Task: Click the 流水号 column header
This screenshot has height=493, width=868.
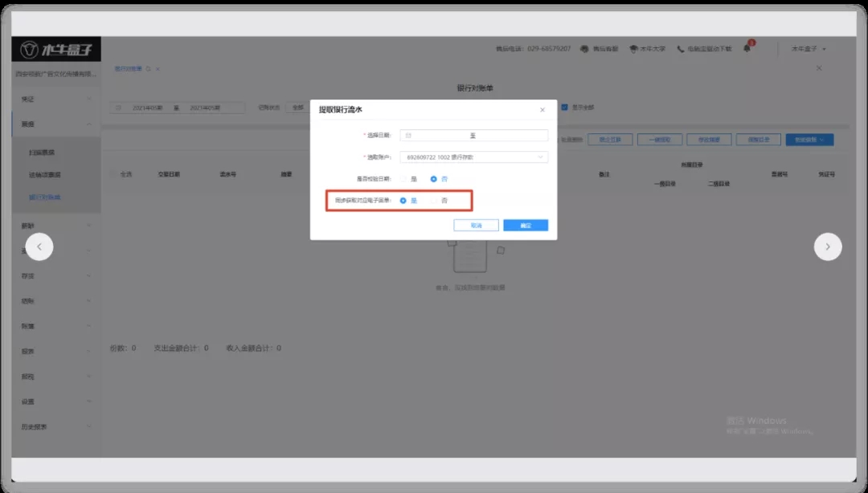Action: [x=228, y=174]
